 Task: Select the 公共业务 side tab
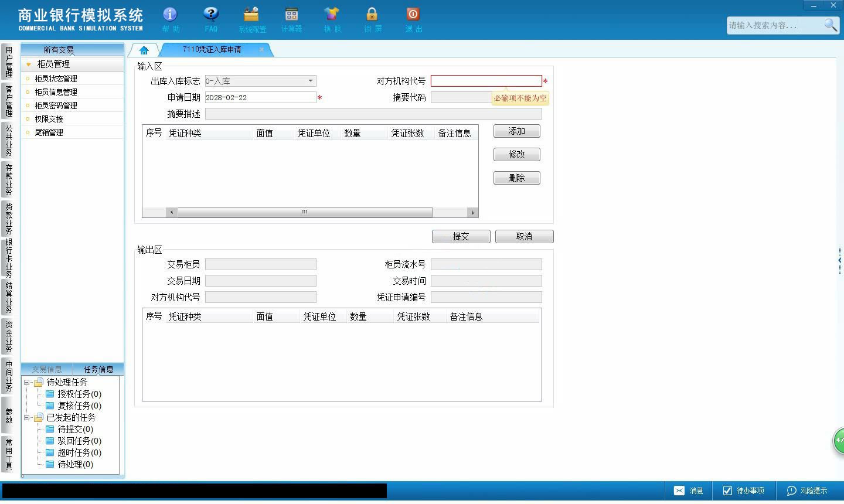click(8, 140)
